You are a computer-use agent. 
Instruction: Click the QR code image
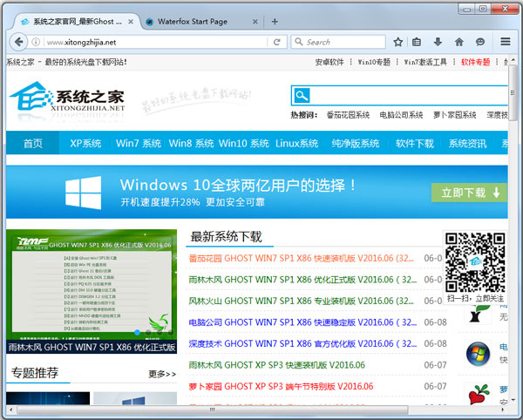(x=475, y=262)
